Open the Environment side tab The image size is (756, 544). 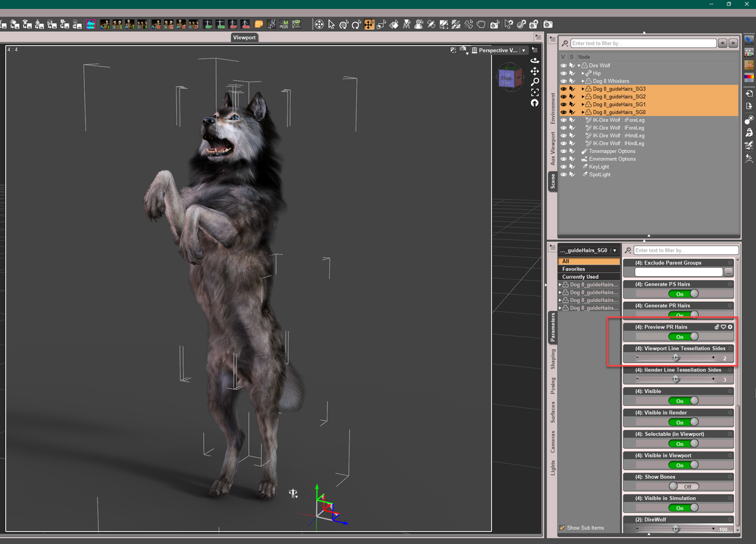(x=553, y=107)
